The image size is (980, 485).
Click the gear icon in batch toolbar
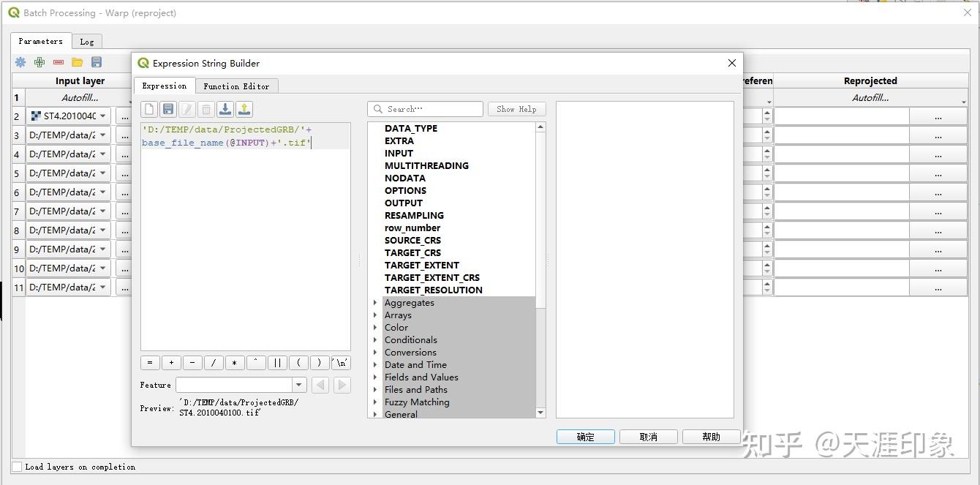click(x=20, y=62)
